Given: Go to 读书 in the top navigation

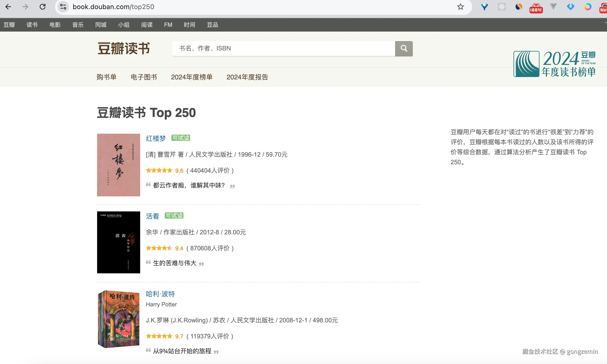Looking at the screenshot, I should [x=32, y=25].
